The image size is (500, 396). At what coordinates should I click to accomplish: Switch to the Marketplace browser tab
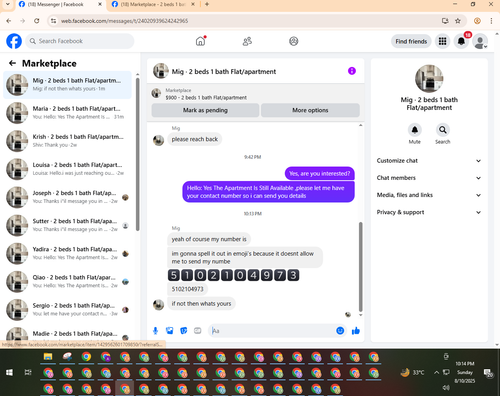[153, 5]
